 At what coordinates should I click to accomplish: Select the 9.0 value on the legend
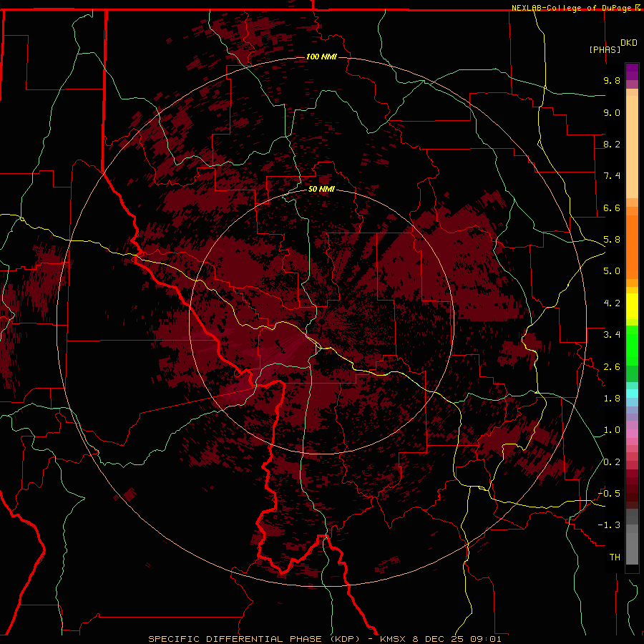tap(612, 112)
